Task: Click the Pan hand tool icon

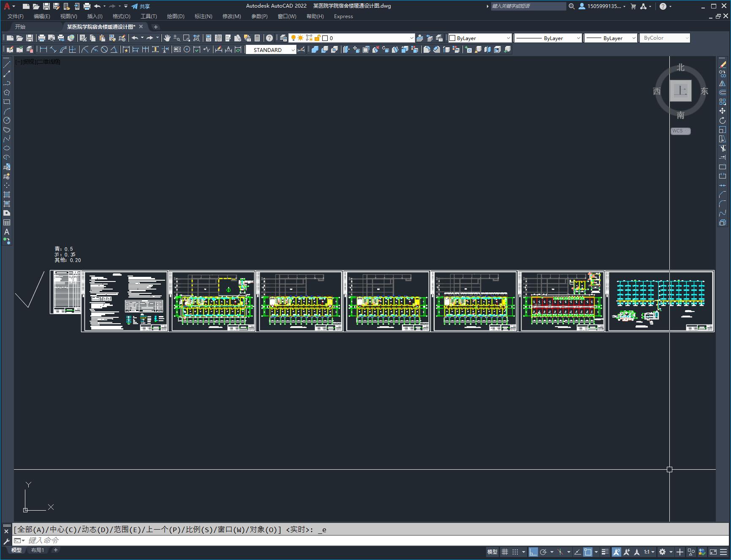Action: [x=167, y=38]
